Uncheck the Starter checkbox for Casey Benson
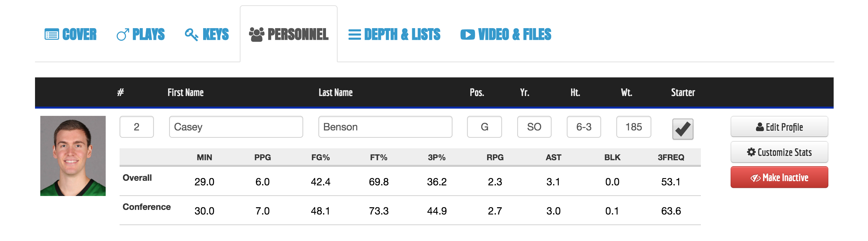This screenshot has width=868, height=241. (682, 129)
